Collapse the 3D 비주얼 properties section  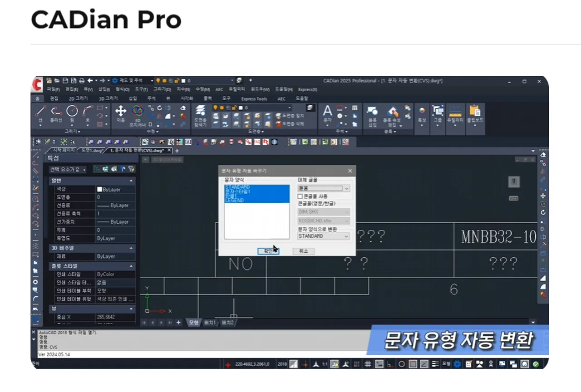pos(132,248)
